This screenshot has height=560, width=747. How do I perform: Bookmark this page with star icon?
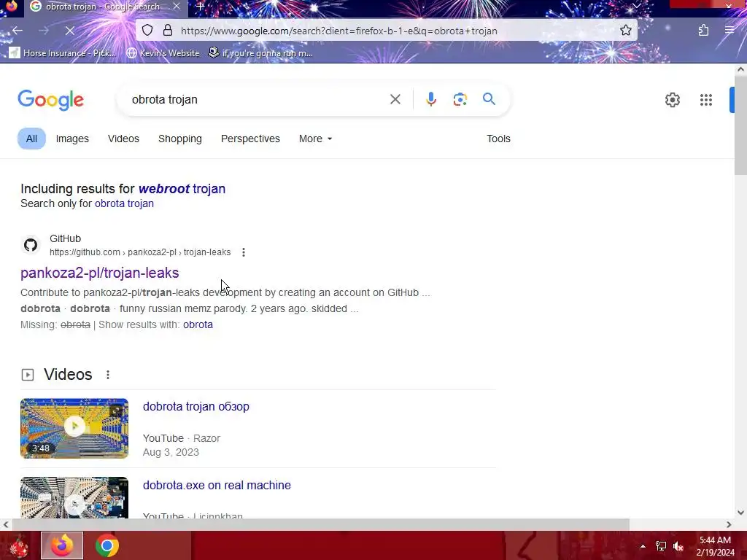point(625,31)
